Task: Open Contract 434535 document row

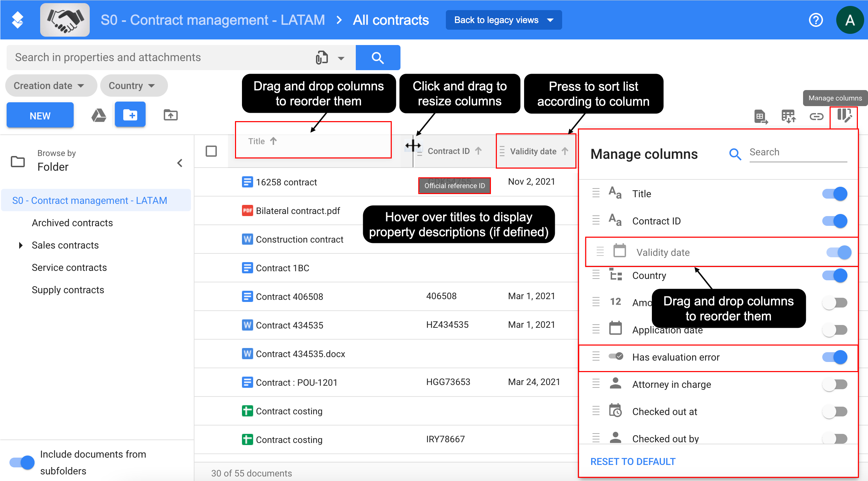Action: pos(289,325)
